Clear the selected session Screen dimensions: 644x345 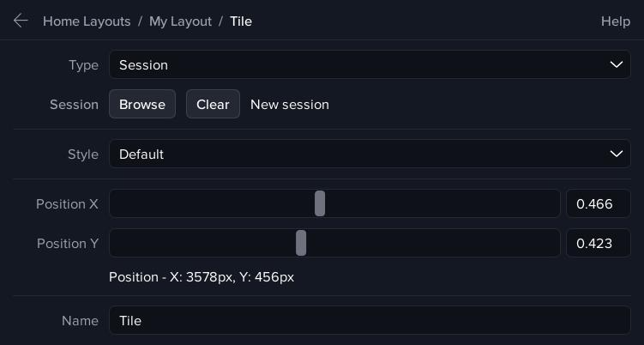tap(213, 105)
